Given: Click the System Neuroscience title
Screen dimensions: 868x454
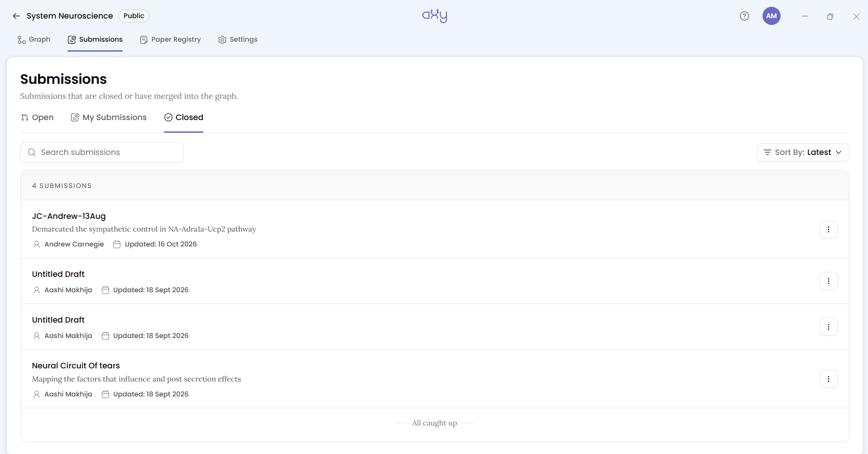Looking at the screenshot, I should 70,16.
